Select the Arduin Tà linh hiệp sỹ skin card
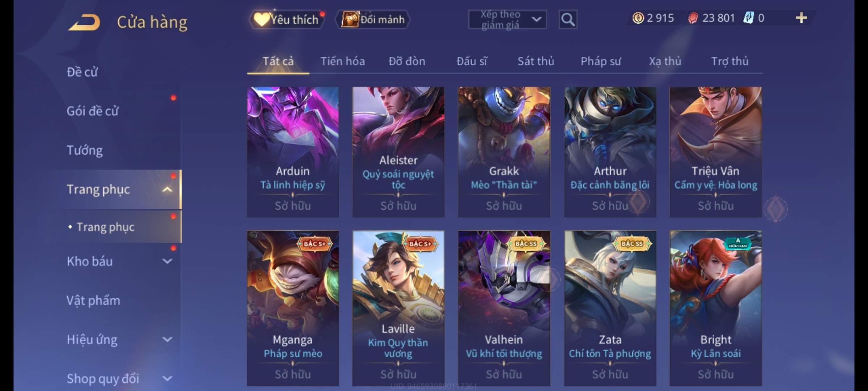The image size is (868, 391). coord(293,152)
